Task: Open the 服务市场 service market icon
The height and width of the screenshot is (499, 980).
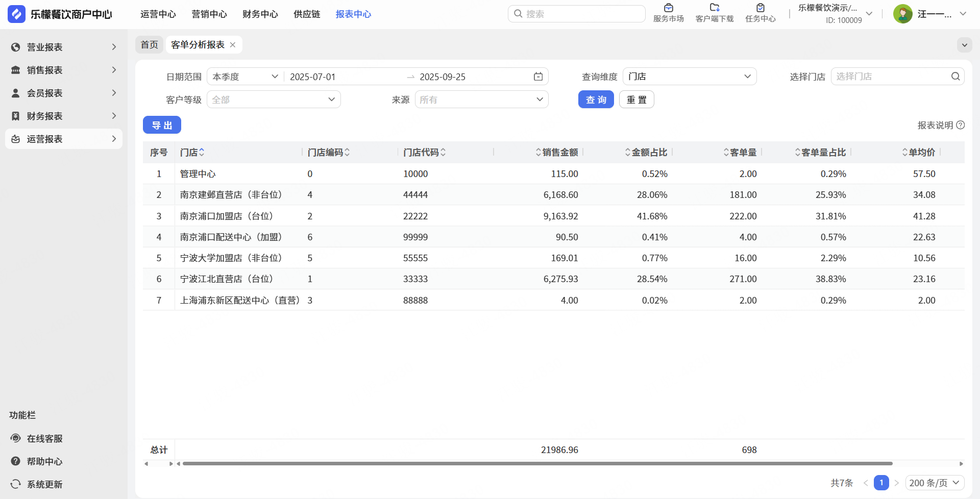Action: 668,8
